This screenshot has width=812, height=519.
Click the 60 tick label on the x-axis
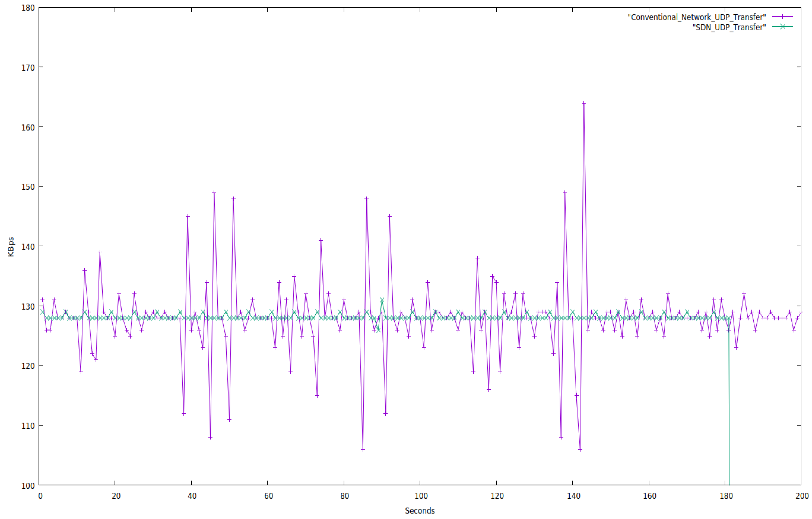(268, 496)
